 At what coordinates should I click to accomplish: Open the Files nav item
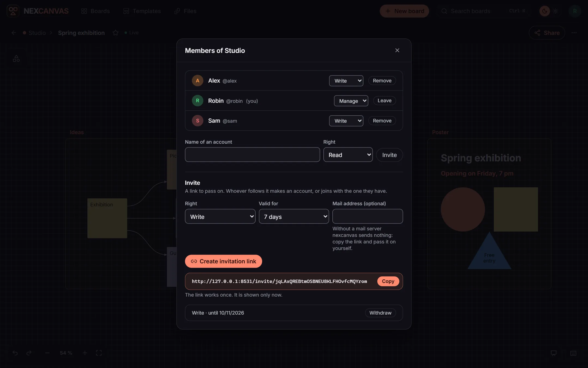pyautogui.click(x=185, y=11)
